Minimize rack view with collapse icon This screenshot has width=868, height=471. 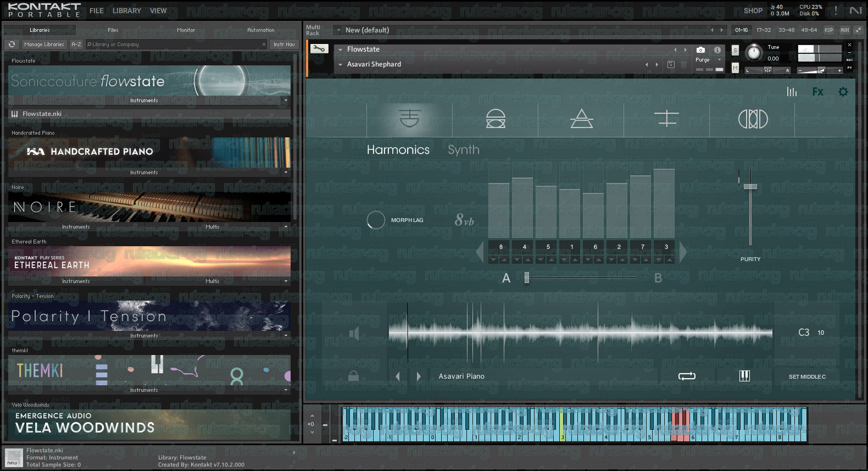(x=858, y=30)
